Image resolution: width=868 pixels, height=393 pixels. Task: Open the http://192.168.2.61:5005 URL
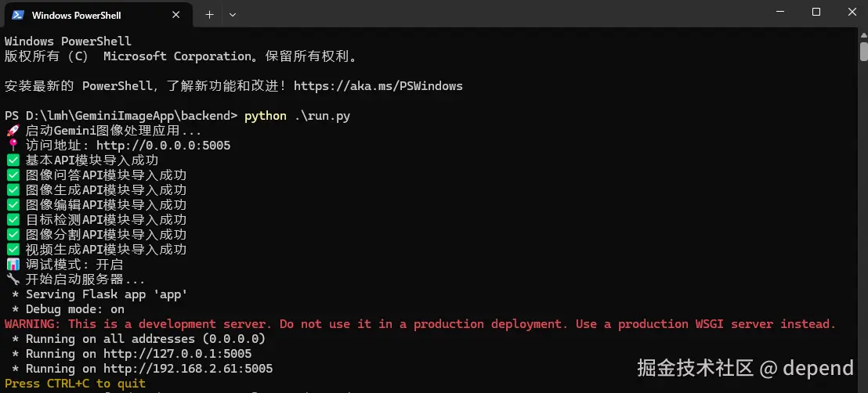(x=188, y=369)
